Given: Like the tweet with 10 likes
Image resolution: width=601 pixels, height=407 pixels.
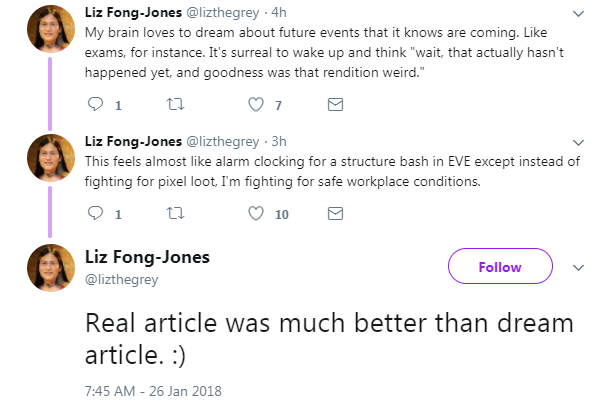Looking at the screenshot, I should 256,213.
